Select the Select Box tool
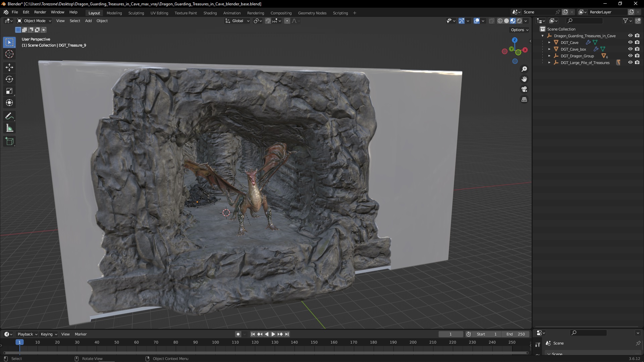Image resolution: width=644 pixels, height=362 pixels. pyautogui.click(x=9, y=42)
